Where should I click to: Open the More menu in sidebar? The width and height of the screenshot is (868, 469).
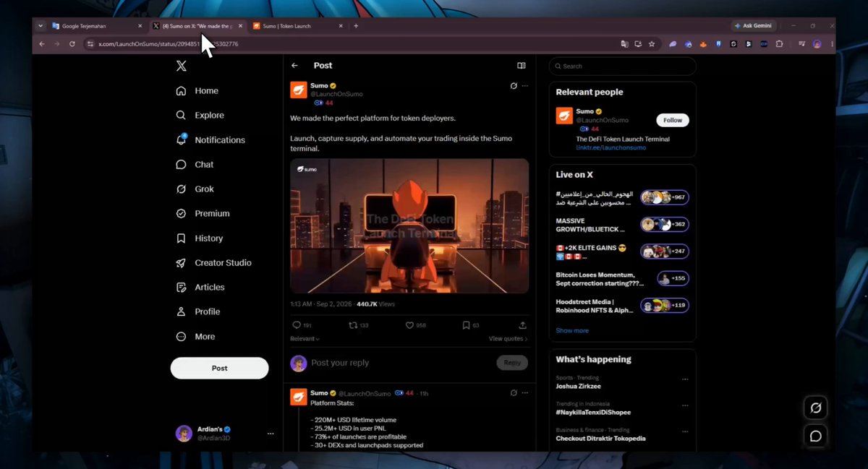[195, 337]
